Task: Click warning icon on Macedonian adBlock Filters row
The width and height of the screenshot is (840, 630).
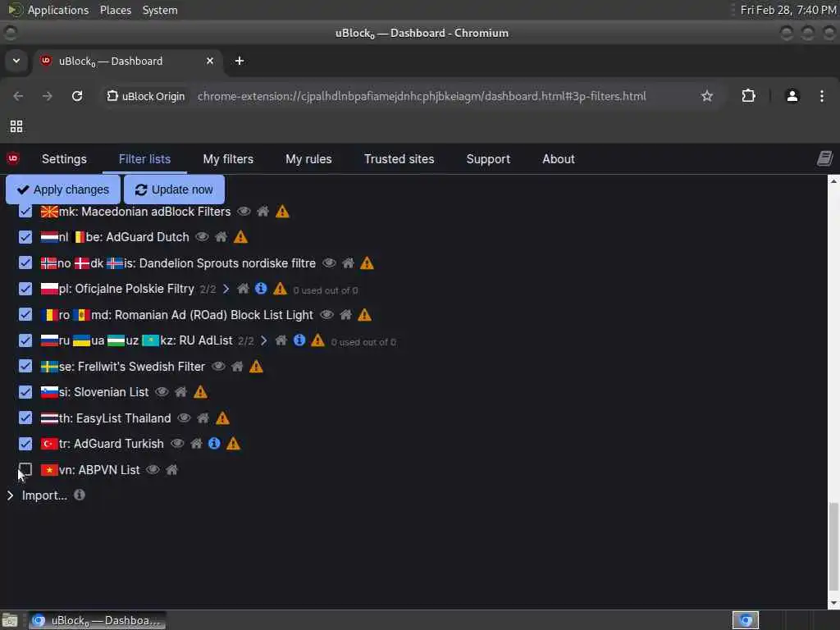Action: pos(282,212)
